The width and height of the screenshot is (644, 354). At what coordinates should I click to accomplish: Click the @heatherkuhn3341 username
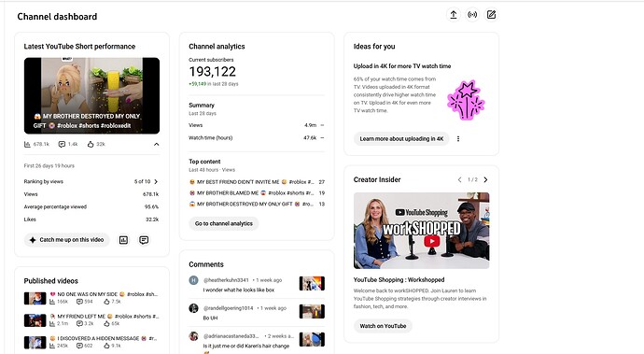click(226, 280)
